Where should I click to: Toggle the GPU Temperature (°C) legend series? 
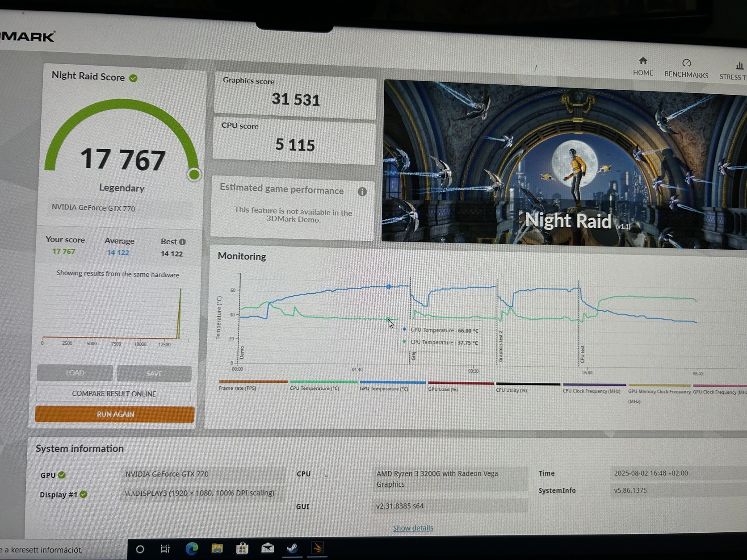(392, 385)
